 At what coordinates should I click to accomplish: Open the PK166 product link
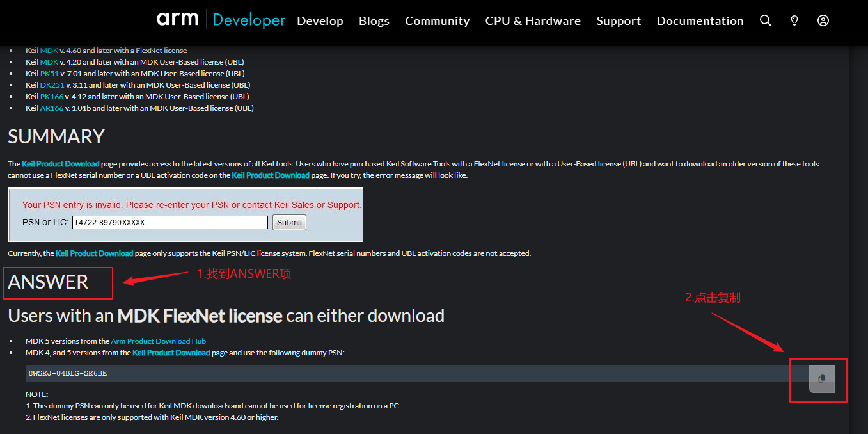[x=52, y=97]
